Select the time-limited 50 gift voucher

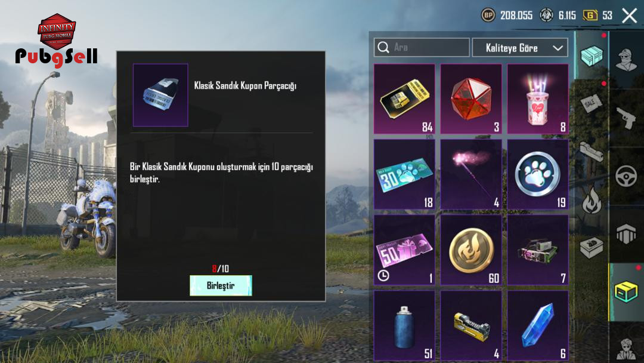click(404, 250)
